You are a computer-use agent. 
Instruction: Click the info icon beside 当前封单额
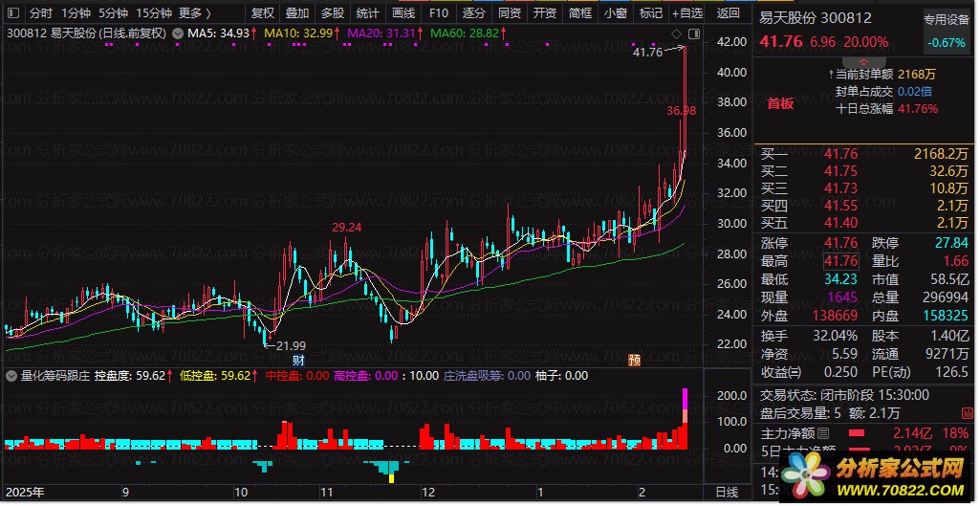828,74
